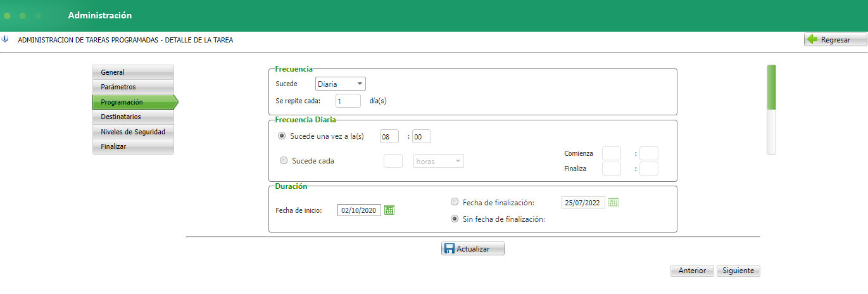868x294 pixels.
Task: Choose 'Sin fecha de finalización' radio option
Action: [x=454, y=219]
